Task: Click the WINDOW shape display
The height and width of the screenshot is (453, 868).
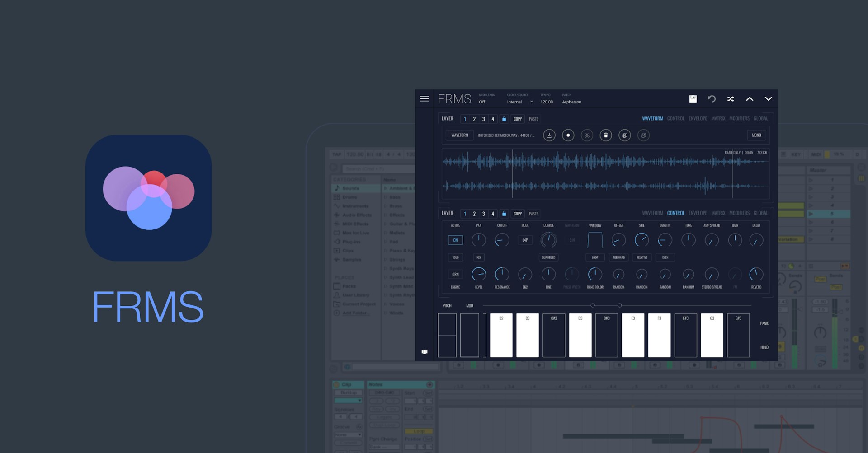Action: tap(595, 240)
